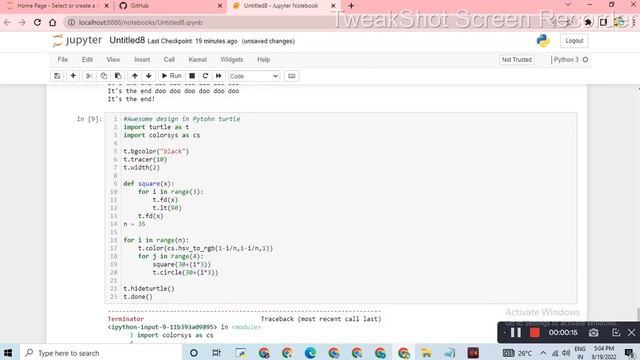Screen dimensions: 640x360
Task: Open the View menu
Action: [113, 60]
